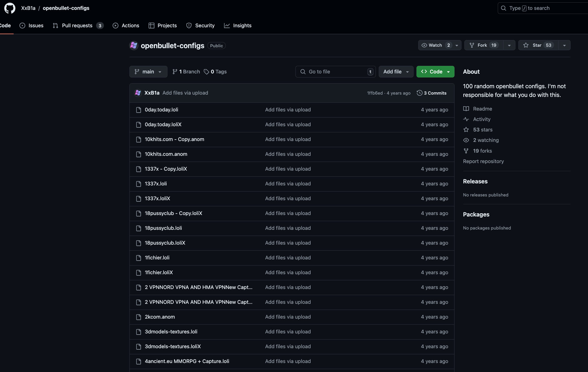
Task: Click file icon beside 1337x.loliX
Action: 139,198
